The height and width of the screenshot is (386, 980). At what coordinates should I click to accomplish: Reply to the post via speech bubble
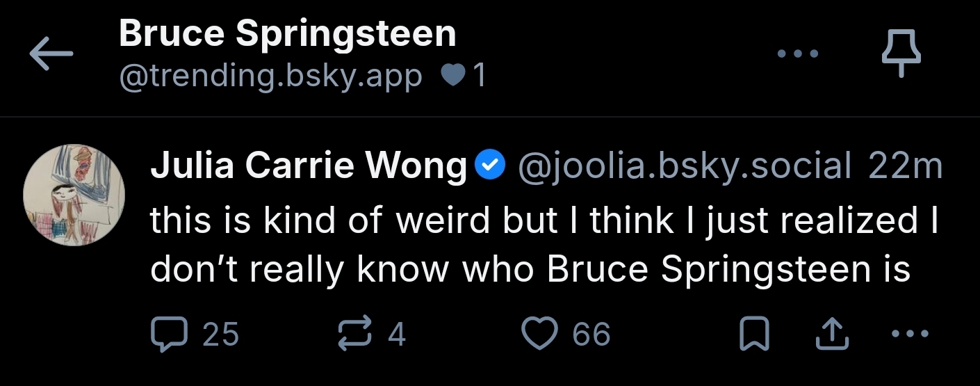(x=168, y=334)
